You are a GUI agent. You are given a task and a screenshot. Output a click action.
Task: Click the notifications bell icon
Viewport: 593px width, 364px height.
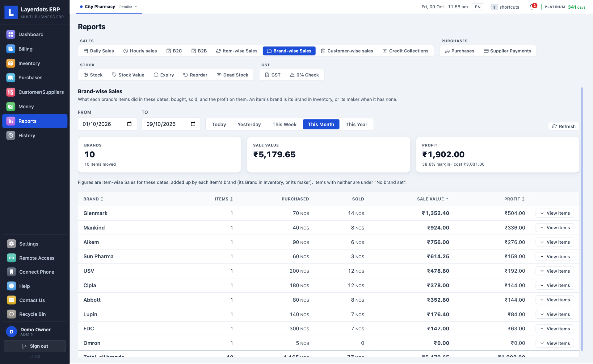pos(532,7)
